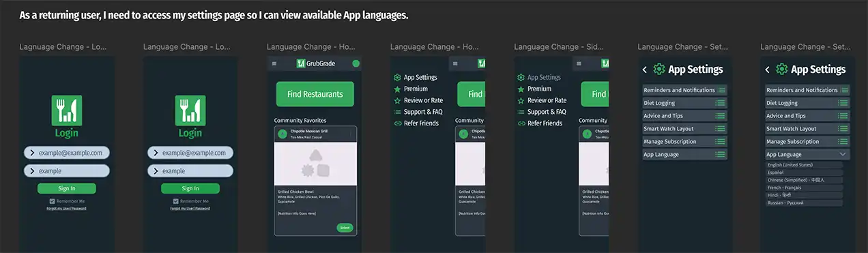Viewport: 868px width, 253px height.
Task: Click Sign In button in the 'Lagnuage Change' frame
Action: [x=67, y=189]
